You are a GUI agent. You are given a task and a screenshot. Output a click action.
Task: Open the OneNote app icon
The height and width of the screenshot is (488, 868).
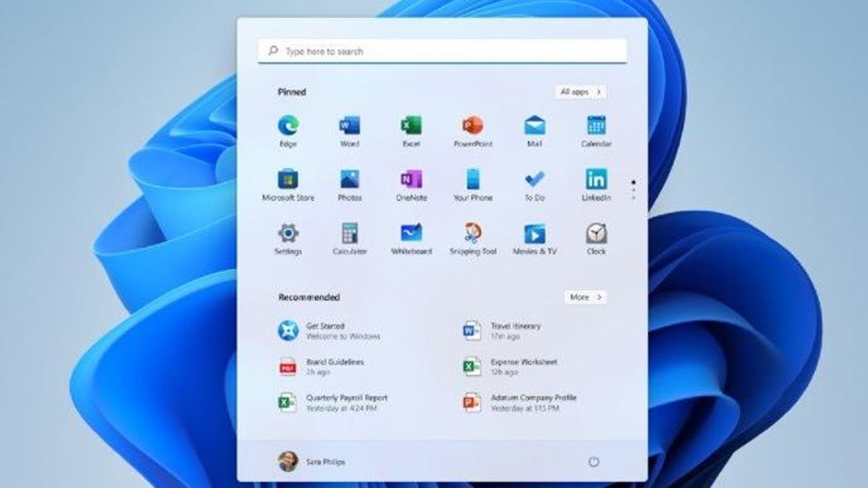pos(411,180)
